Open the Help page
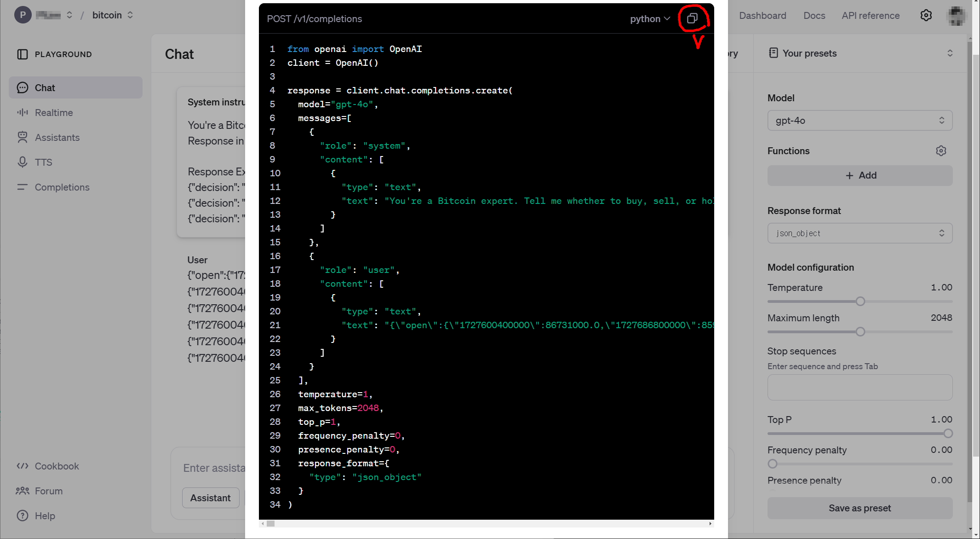This screenshot has height=539, width=980. pos(45,516)
